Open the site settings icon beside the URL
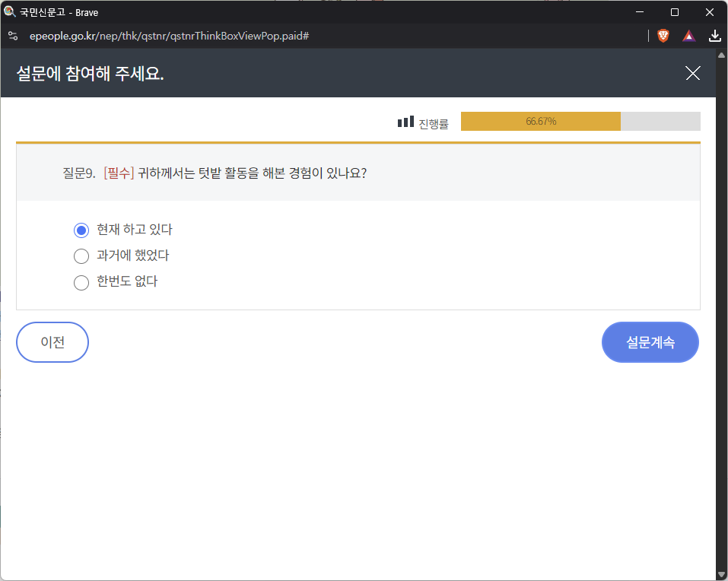The image size is (728, 581). point(13,36)
